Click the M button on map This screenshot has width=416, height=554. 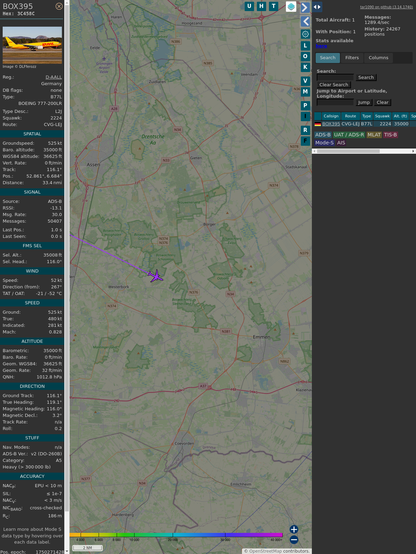tap(305, 92)
